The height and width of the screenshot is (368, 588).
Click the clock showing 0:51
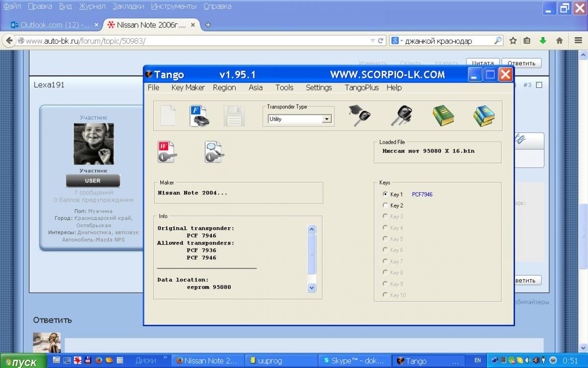pos(570,361)
